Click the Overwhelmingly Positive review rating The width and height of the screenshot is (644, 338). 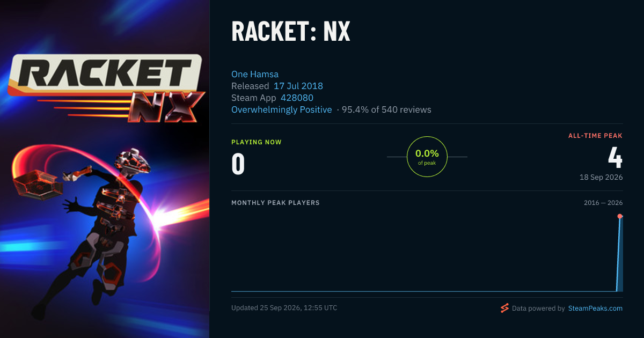coord(282,109)
